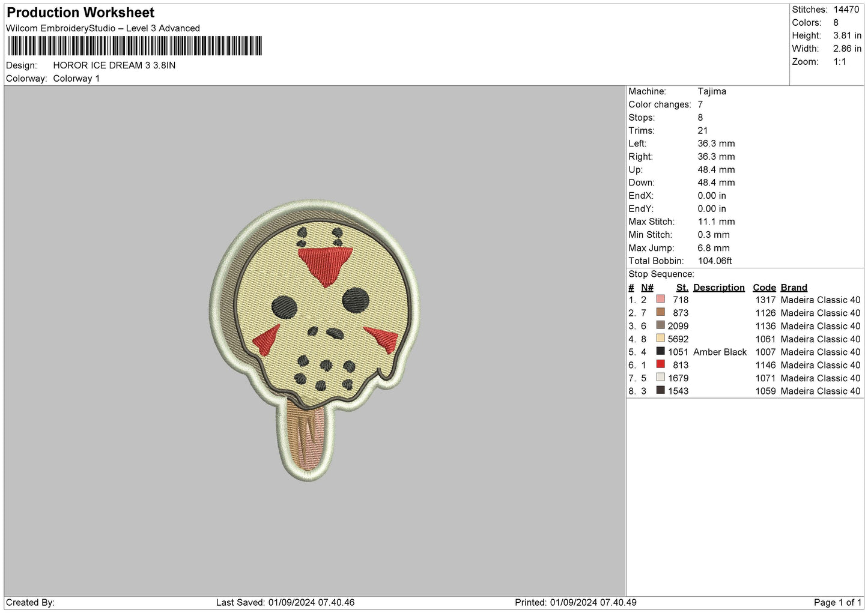Click 'Wilcom EmbroideryStudio – Level 3 Advanced' text
Viewport: 868px width, 613px height.
(x=103, y=28)
